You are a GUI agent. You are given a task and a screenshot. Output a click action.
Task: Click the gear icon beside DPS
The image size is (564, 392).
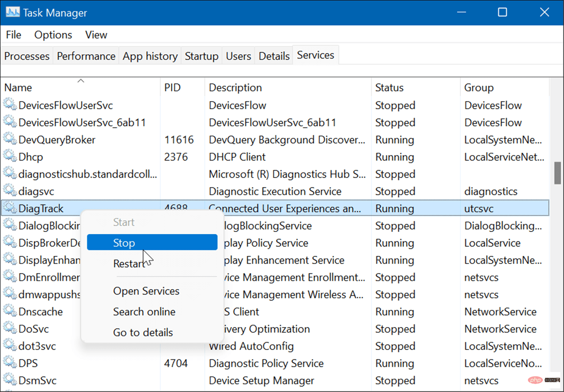pos(10,362)
